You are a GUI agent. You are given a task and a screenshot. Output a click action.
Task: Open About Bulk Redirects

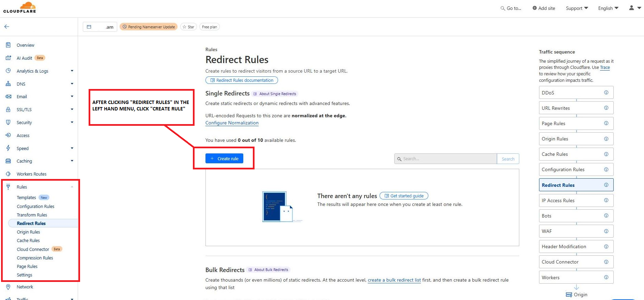coord(269,270)
